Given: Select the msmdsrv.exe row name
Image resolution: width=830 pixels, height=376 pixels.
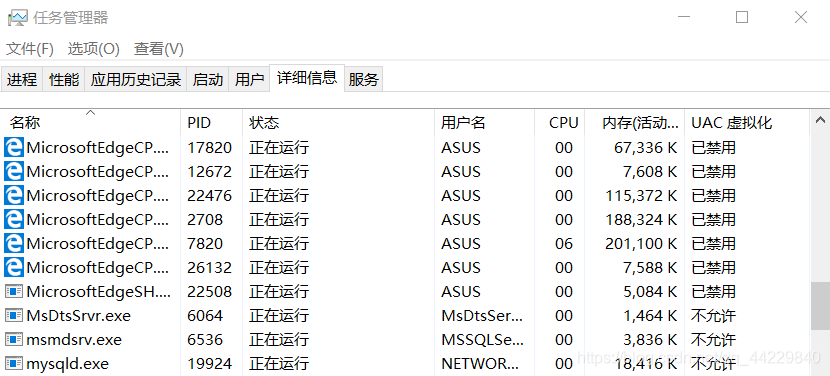Looking at the screenshot, I should pyautogui.click(x=74, y=340).
